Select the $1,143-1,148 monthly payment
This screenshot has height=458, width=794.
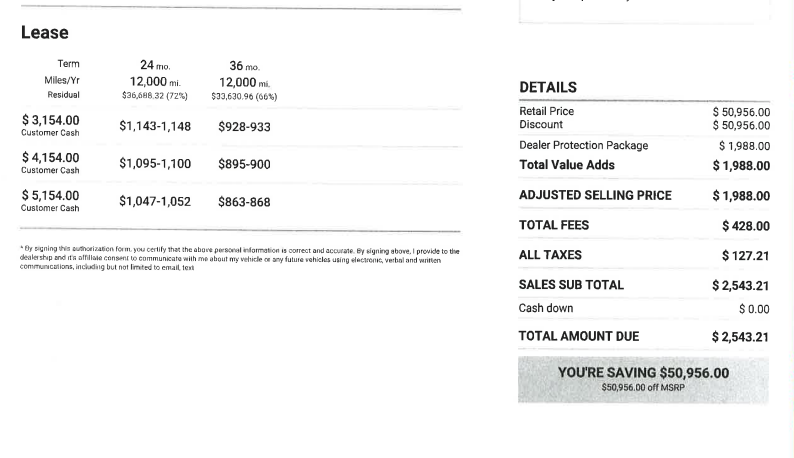pyautogui.click(x=155, y=126)
